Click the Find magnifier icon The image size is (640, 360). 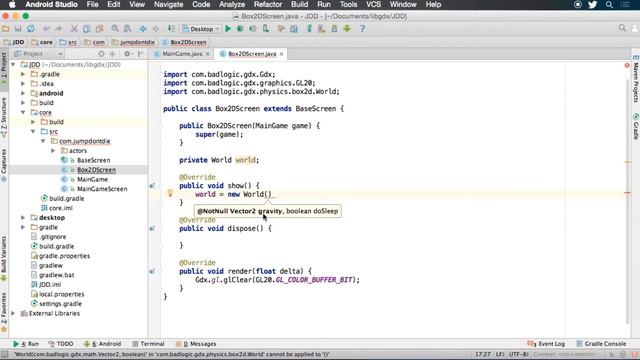(x=115, y=29)
